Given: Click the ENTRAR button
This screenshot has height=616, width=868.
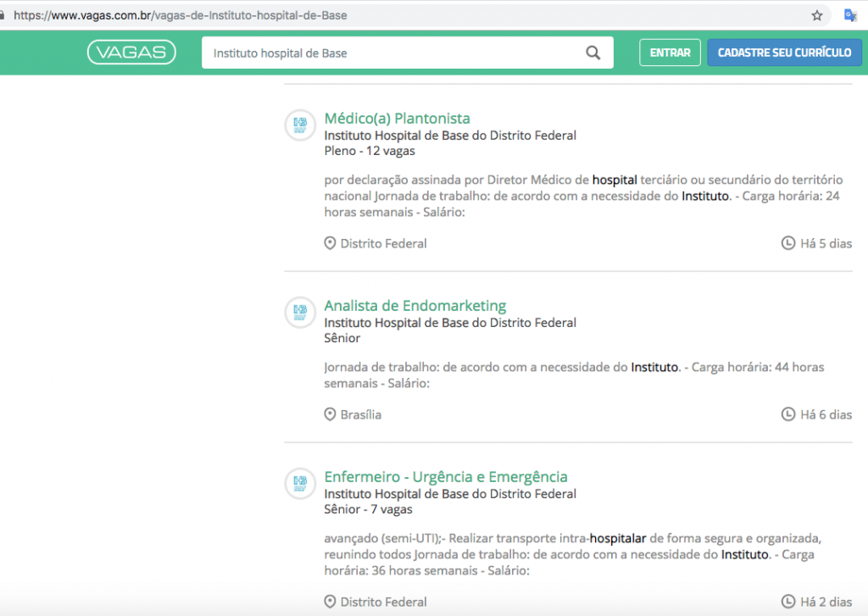Looking at the screenshot, I should tap(670, 53).
